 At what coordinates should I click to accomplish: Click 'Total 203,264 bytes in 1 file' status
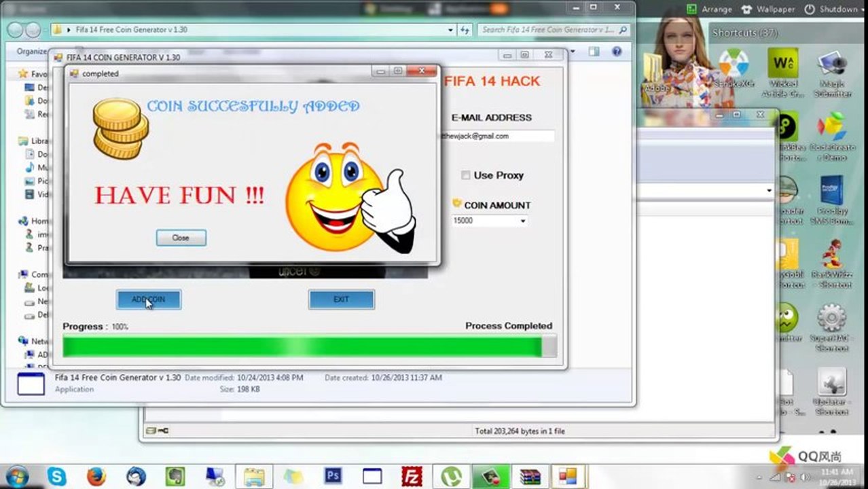[x=520, y=431]
